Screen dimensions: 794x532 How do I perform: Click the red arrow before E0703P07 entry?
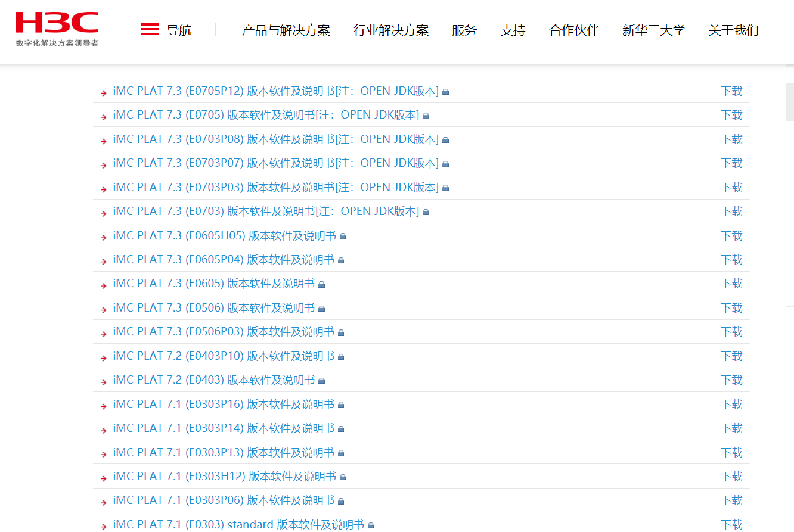point(104,164)
